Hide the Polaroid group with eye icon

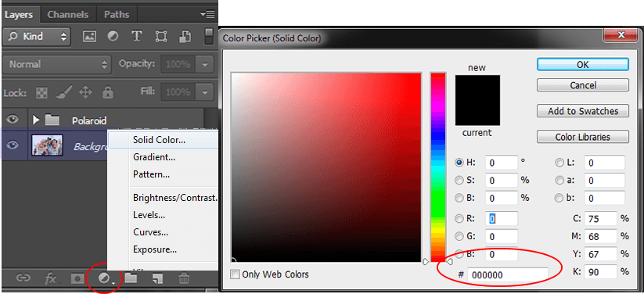coord(13,120)
